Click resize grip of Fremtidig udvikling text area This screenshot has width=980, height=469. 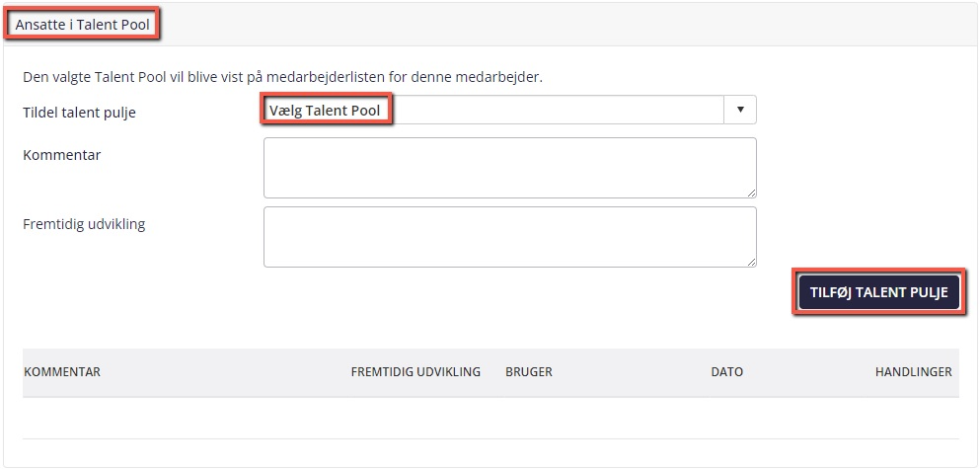click(751, 262)
